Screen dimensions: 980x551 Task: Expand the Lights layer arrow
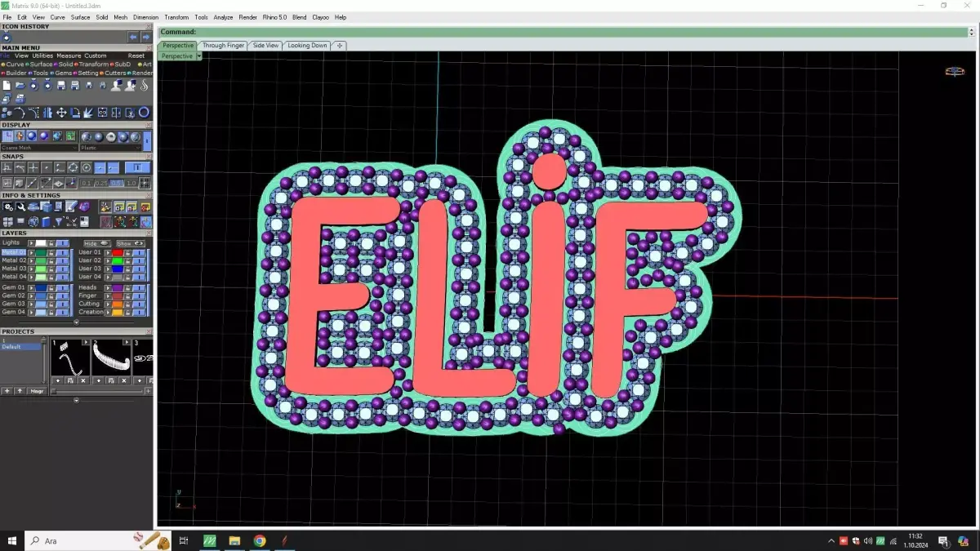(31, 243)
